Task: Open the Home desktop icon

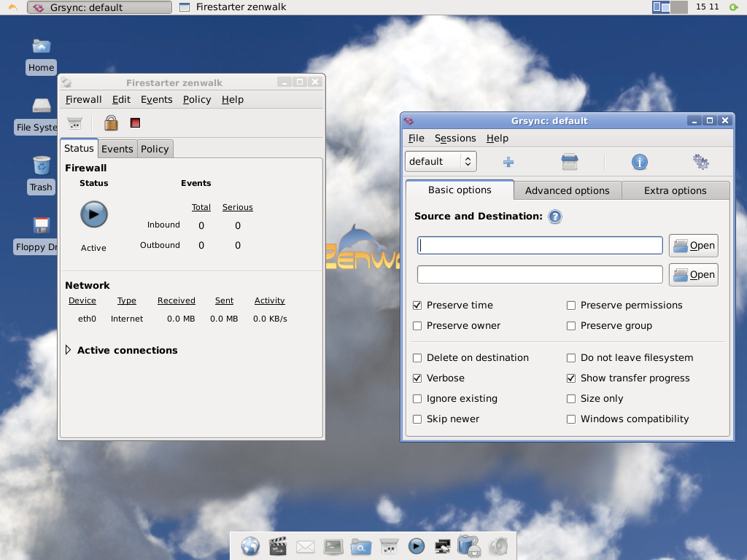Action: click(x=42, y=56)
